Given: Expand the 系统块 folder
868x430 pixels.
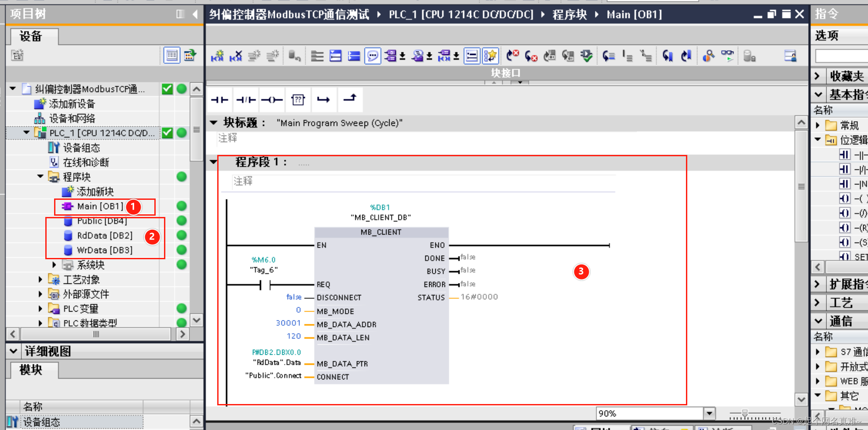Looking at the screenshot, I should [x=54, y=265].
